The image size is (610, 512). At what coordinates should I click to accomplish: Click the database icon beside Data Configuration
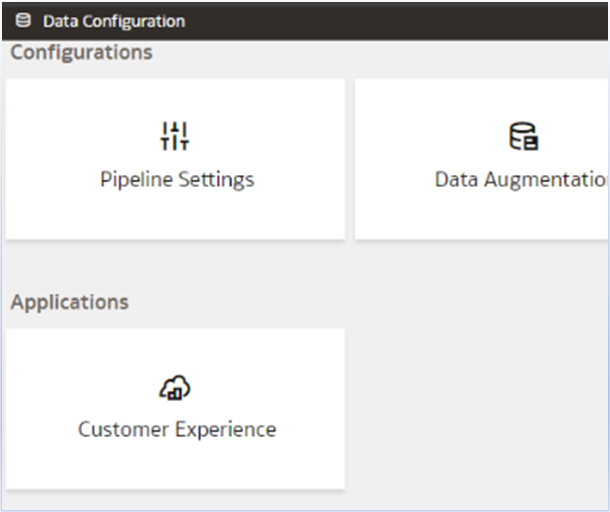[23, 21]
